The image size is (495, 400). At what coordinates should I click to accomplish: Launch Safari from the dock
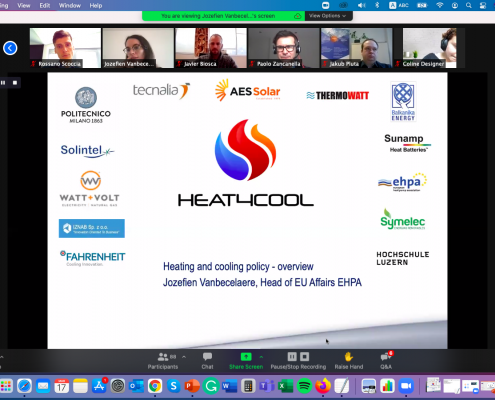coord(24,386)
